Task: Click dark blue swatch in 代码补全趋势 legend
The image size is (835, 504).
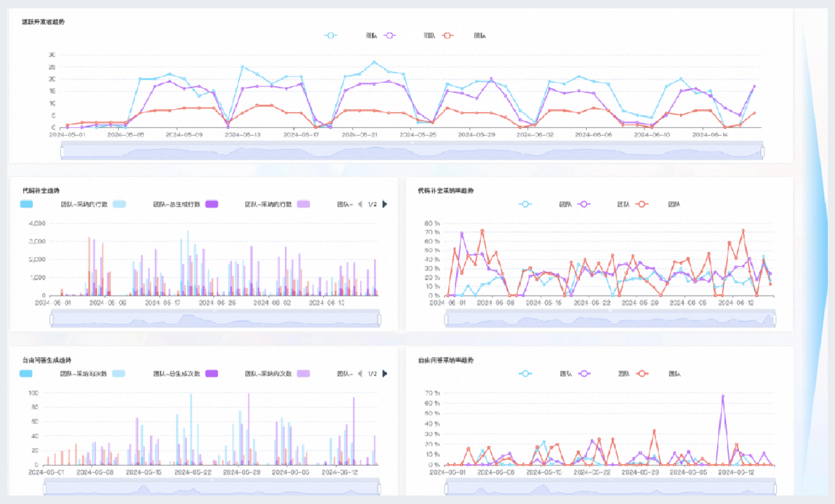Action: (26, 204)
